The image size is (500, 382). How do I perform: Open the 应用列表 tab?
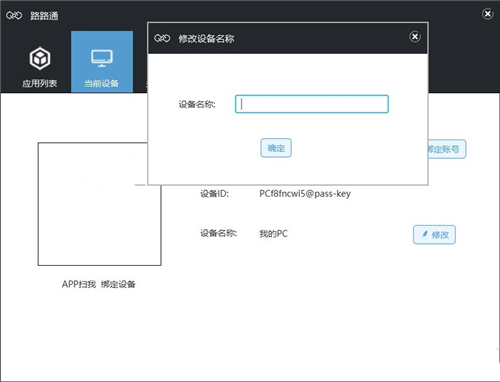(x=40, y=62)
